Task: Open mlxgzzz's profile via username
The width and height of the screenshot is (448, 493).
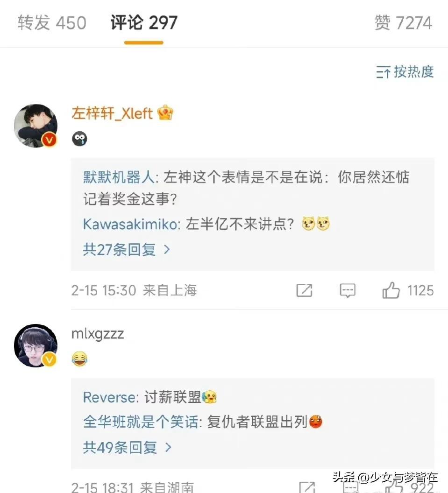Action: coord(98,334)
